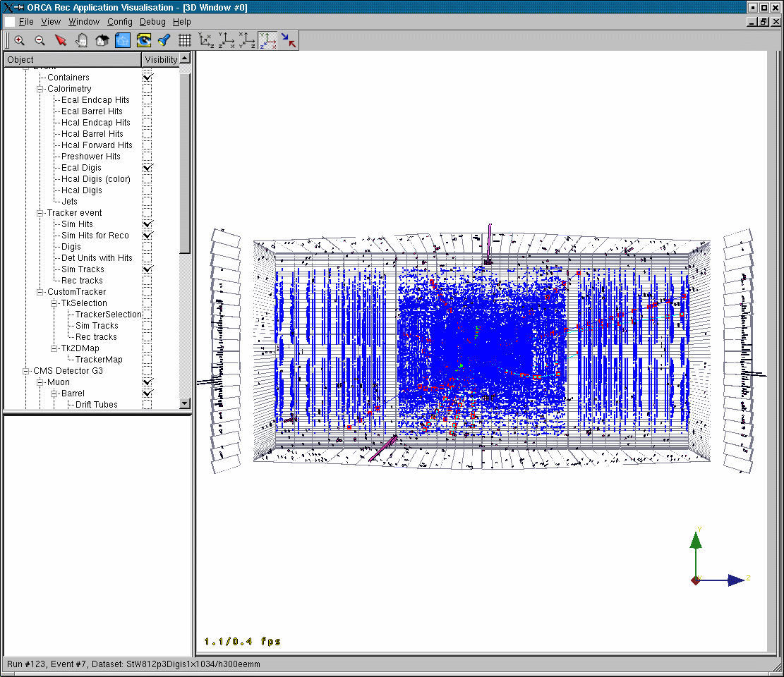
Task: Collapse the Calorimetry tree node
Action: click(x=40, y=89)
